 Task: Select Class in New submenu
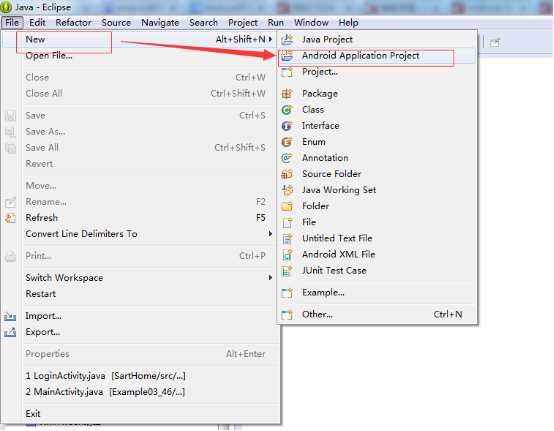coord(377,110)
